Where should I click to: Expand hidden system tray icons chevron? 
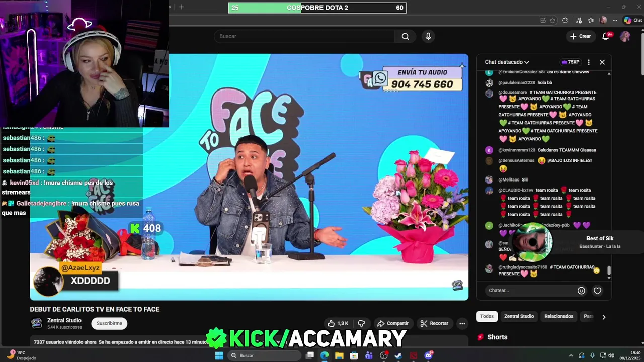pyautogui.click(x=571, y=355)
